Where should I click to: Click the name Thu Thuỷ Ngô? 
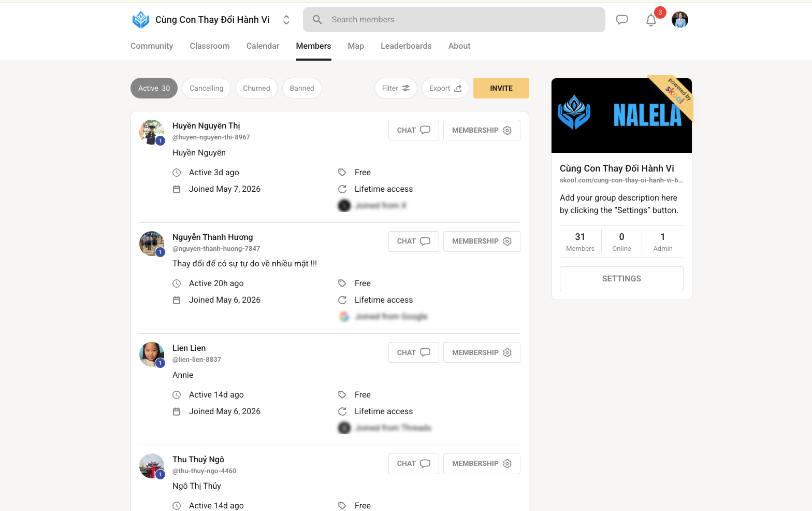198,459
